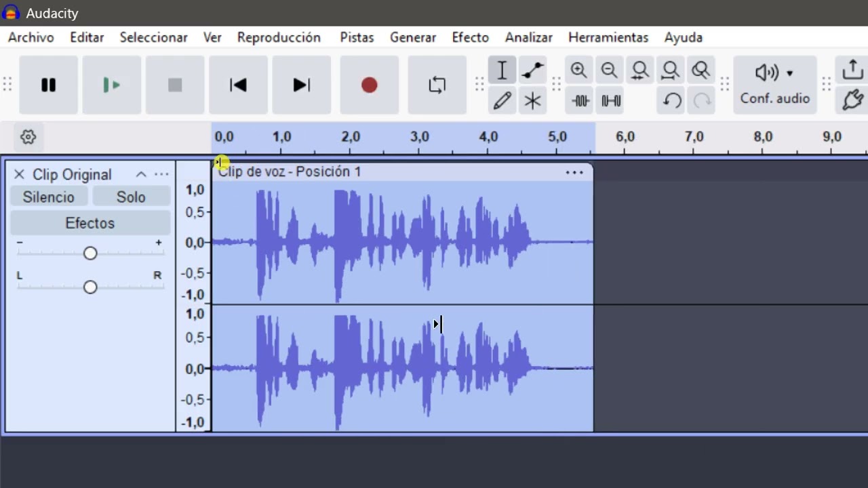Image resolution: width=868 pixels, height=488 pixels.
Task: Open the clip options three dots menu
Action: [574, 172]
